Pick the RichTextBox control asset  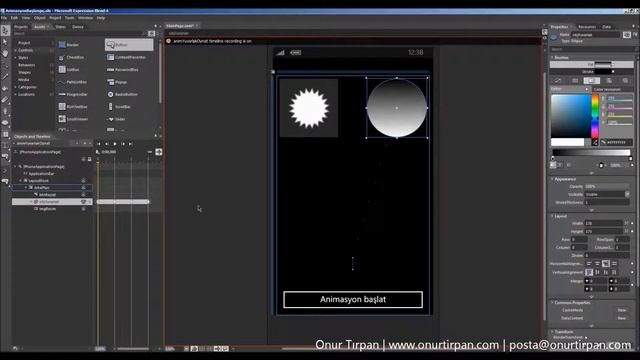pyautogui.click(x=73, y=107)
